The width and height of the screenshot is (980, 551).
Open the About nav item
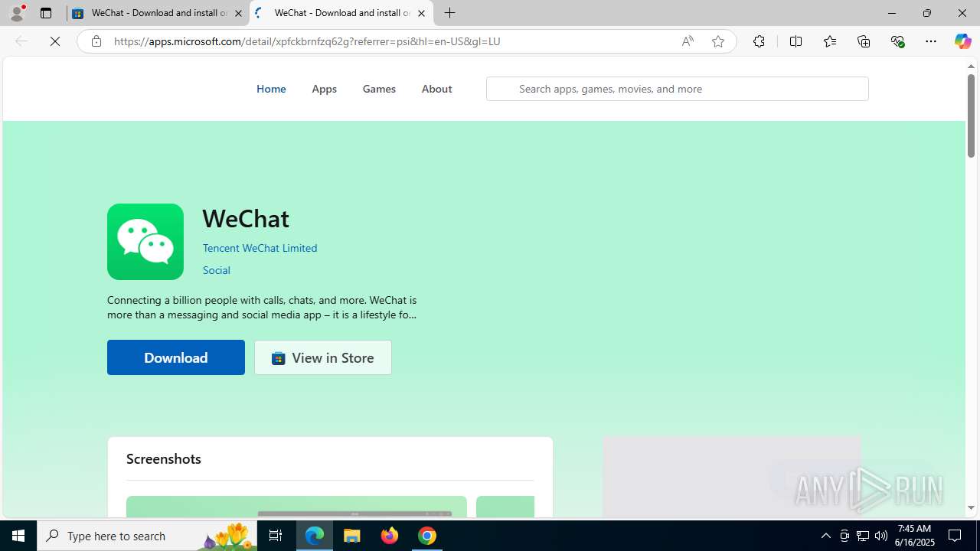436,89
